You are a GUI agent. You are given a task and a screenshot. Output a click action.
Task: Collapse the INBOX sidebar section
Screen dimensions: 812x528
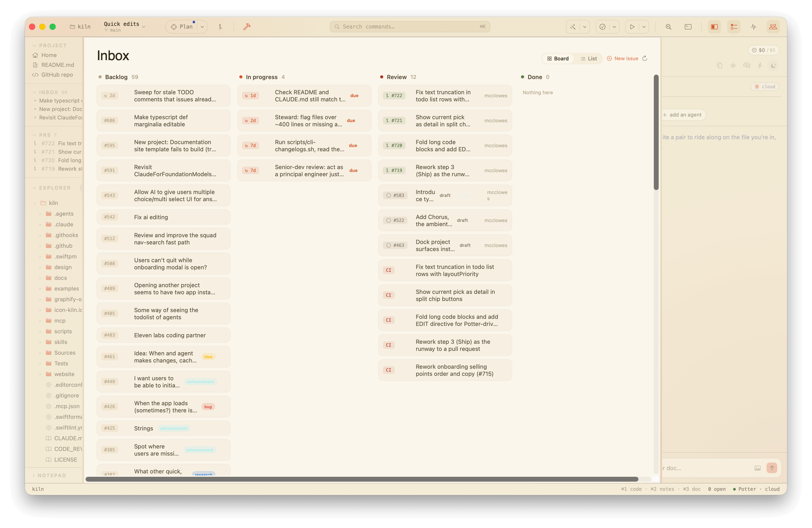[34, 92]
